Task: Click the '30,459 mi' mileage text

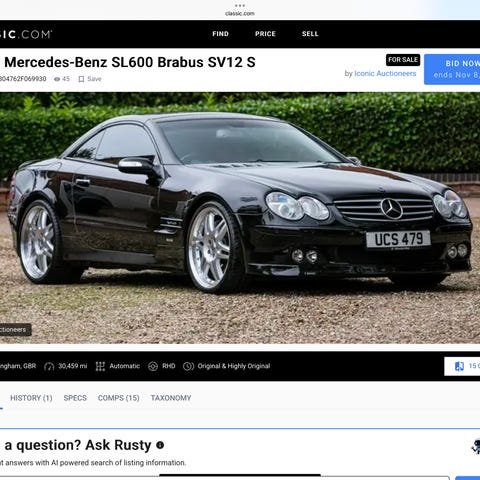Action: point(73,366)
